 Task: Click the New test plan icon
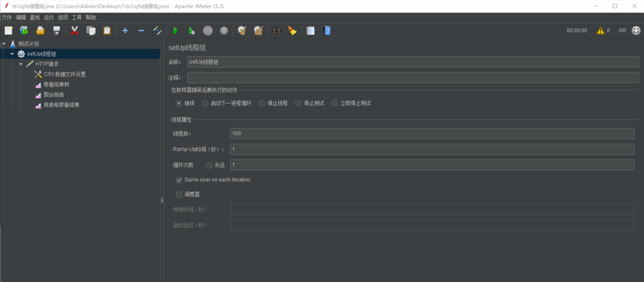[x=8, y=31]
